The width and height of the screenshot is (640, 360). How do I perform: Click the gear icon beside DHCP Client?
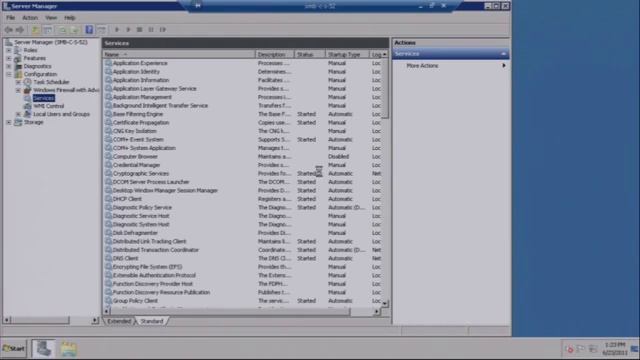[108, 199]
